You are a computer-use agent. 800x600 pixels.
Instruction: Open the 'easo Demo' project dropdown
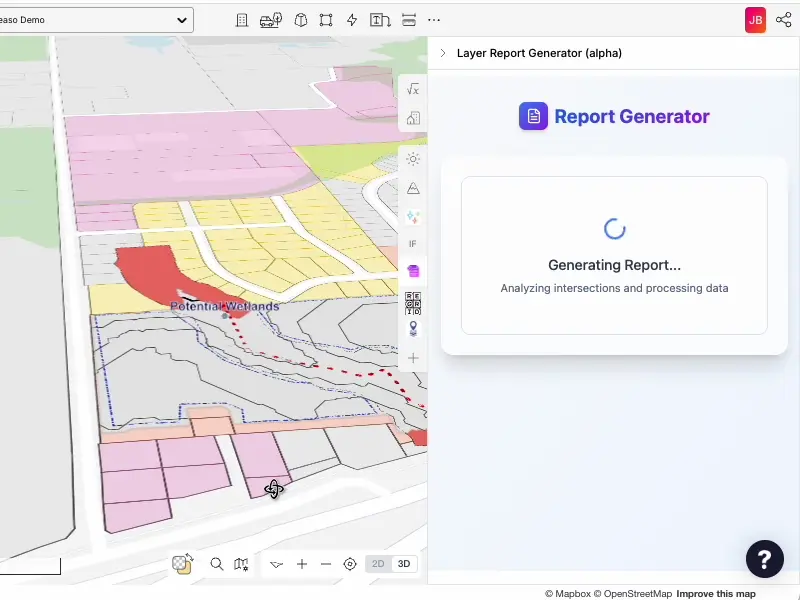click(95, 19)
